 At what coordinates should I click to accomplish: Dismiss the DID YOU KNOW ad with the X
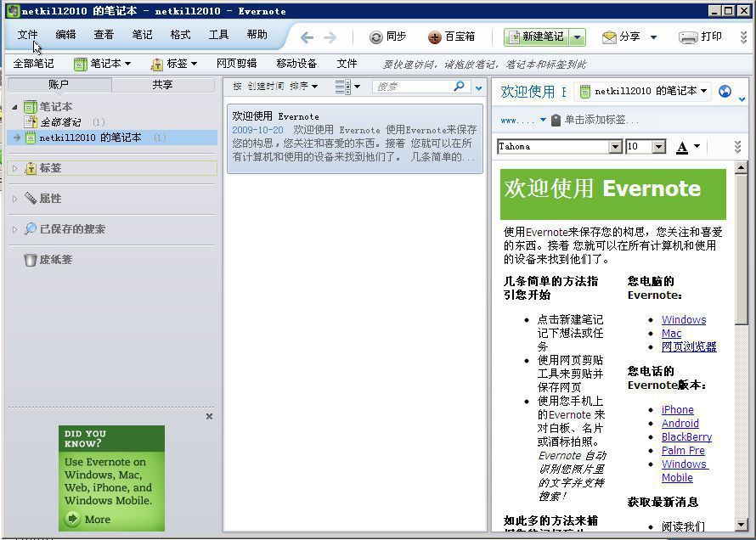coord(208,416)
